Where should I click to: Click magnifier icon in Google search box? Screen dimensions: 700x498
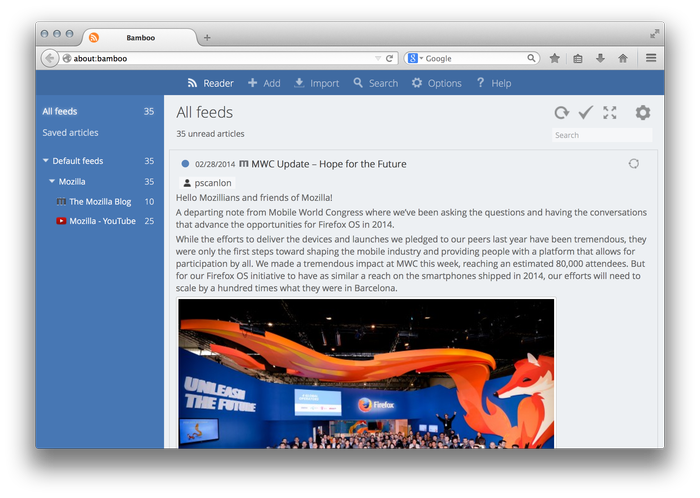coord(531,58)
